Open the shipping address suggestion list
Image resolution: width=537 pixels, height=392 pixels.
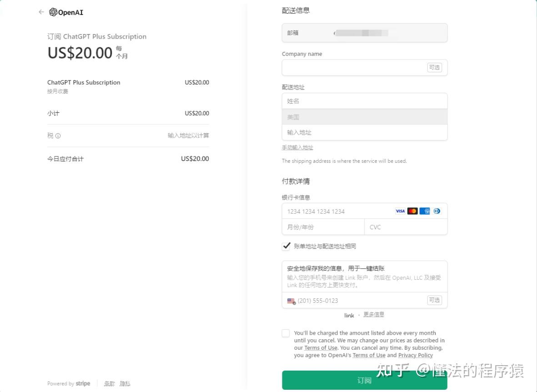(365, 132)
